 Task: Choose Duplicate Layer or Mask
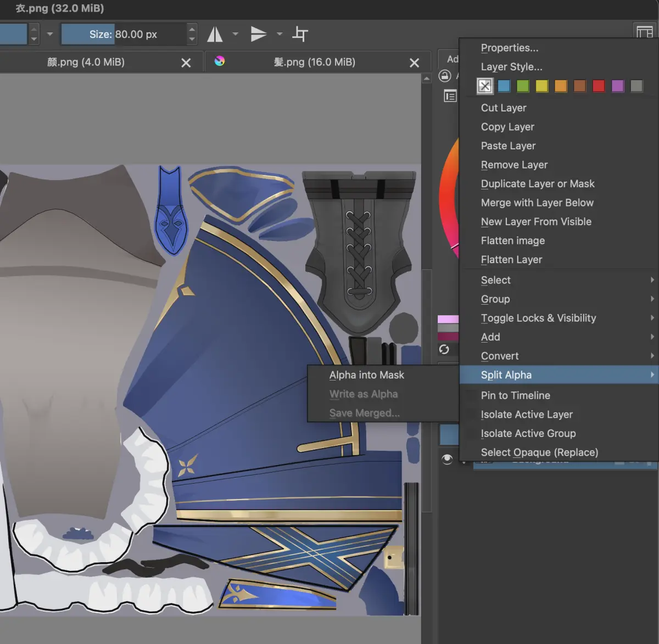click(559, 183)
